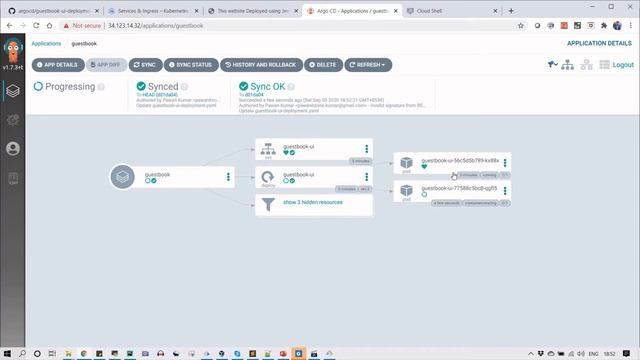Screen dimensions: 640x360
Task: Open the Chrome three-dot menu
Action: (631, 25)
